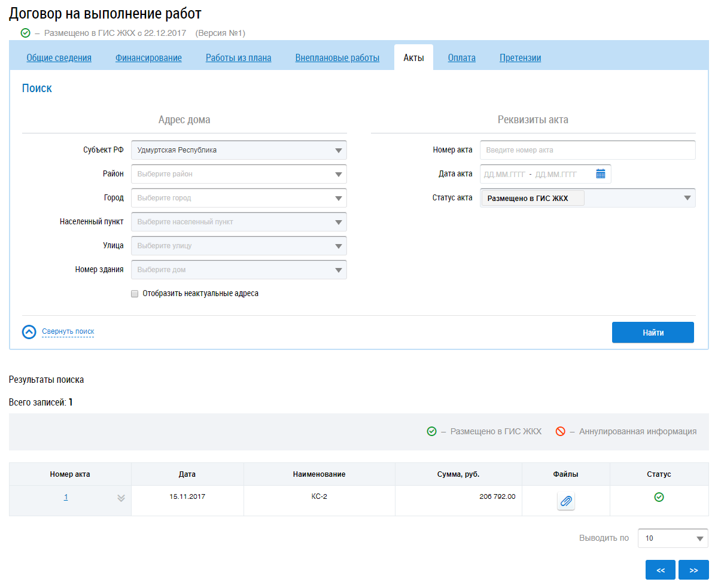
Task: Open the 'Субъект РФ' dropdown
Action: [x=239, y=150]
